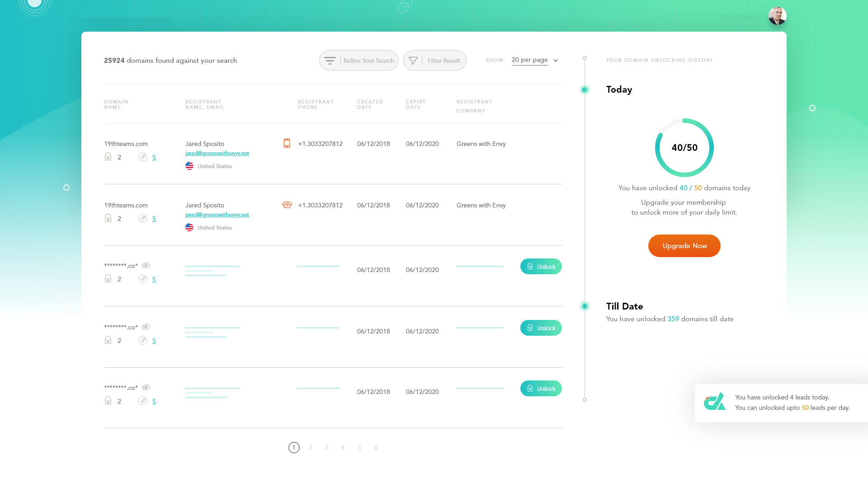Toggle the hidden-eye icon on second masked domain
This screenshot has width=868, height=488.
[146, 327]
